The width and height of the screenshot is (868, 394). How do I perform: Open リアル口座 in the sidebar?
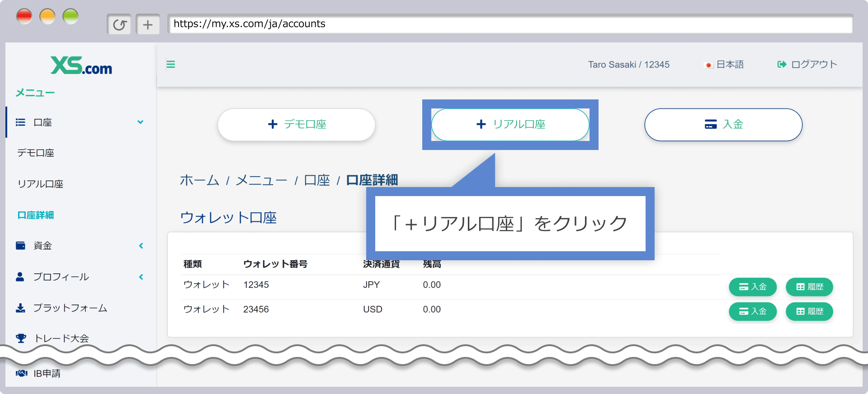coord(40,184)
